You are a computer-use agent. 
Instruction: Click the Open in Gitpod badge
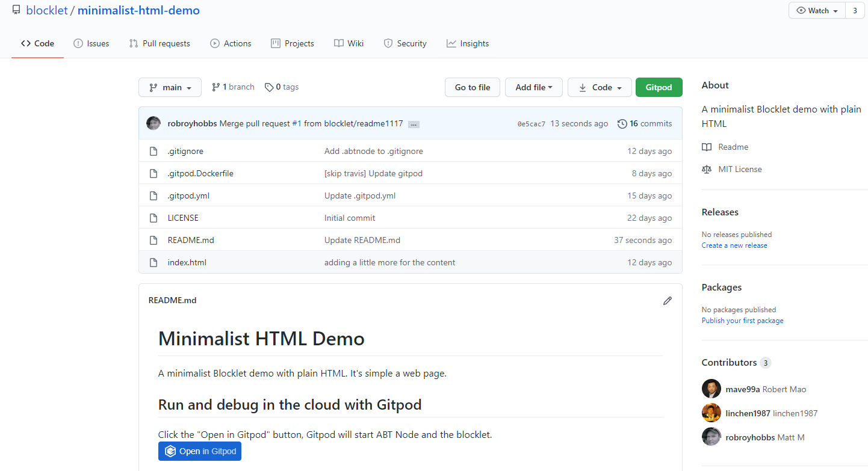[x=200, y=451]
